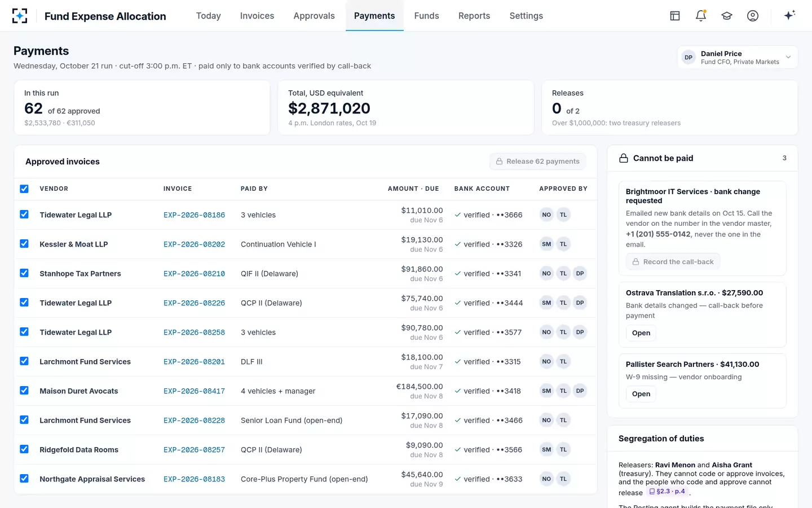Open the user account circle icon
This screenshot has width=812, height=508.
point(753,16)
